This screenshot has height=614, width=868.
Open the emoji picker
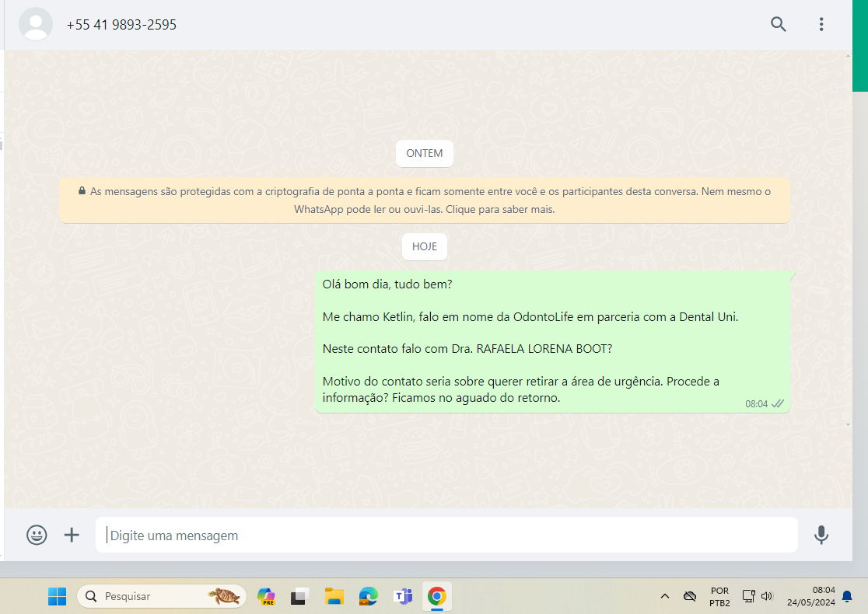(37, 535)
